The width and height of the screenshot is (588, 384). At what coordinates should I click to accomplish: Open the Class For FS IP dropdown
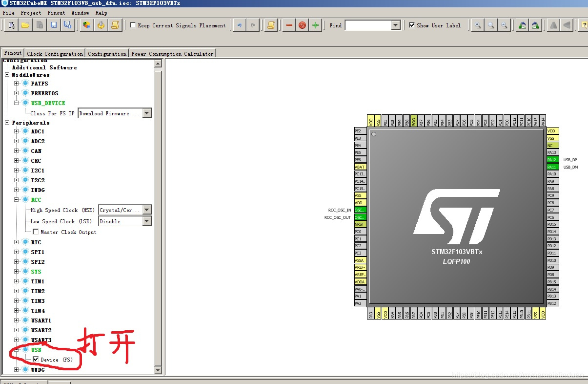[x=146, y=113]
